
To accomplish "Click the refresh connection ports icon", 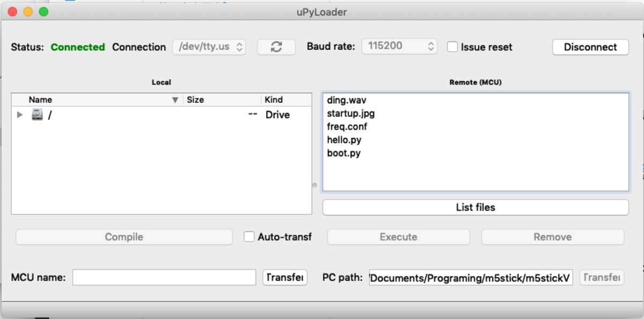I will pos(276,47).
